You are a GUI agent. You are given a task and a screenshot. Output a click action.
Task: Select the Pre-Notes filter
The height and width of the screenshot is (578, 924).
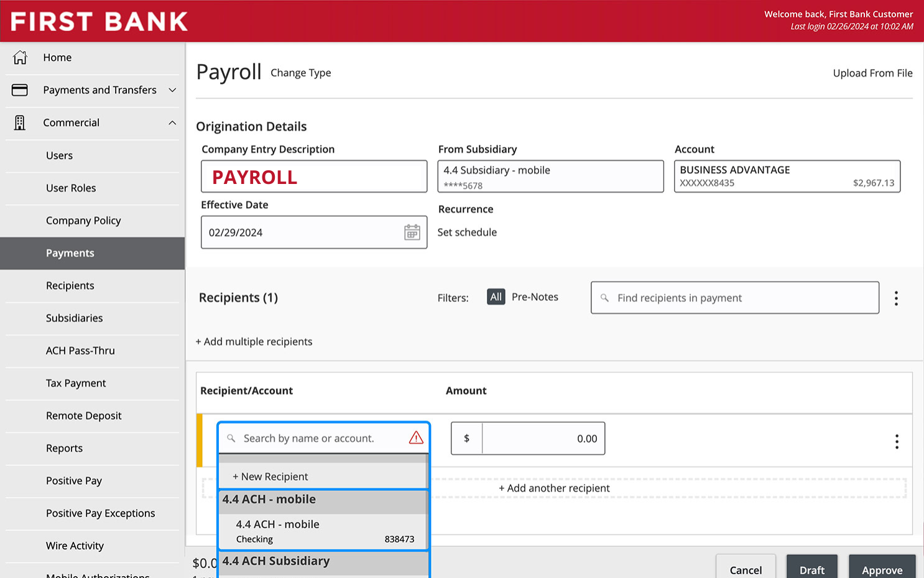(x=535, y=297)
